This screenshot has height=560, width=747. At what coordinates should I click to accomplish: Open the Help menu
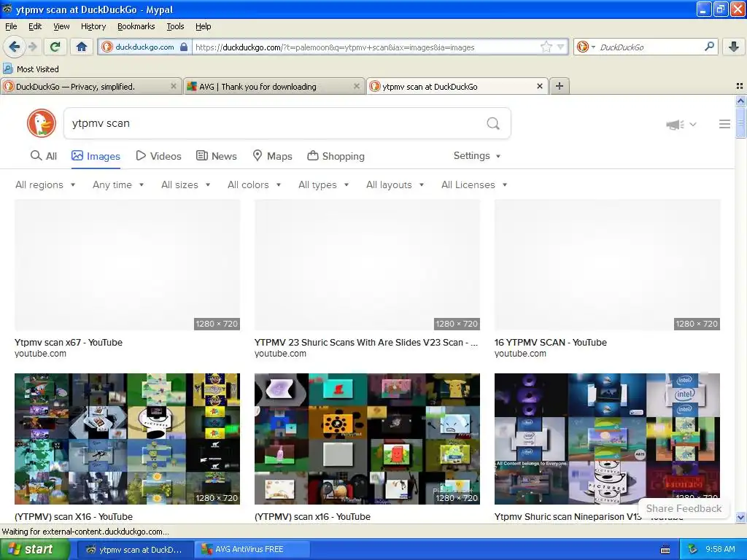click(203, 26)
